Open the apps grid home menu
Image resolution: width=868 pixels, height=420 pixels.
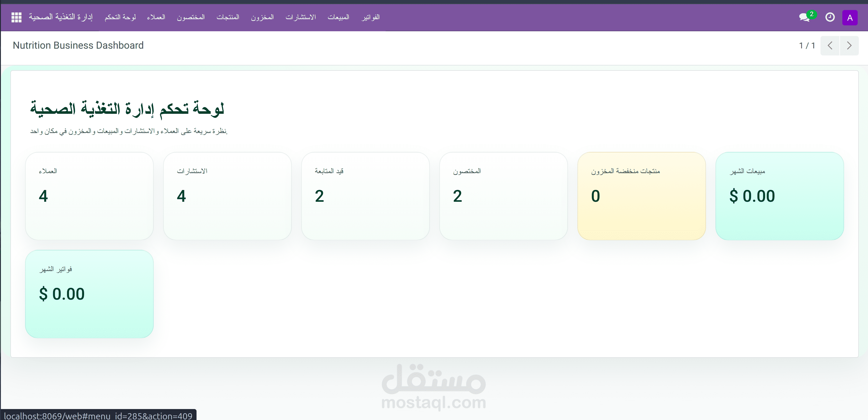pyautogui.click(x=16, y=17)
